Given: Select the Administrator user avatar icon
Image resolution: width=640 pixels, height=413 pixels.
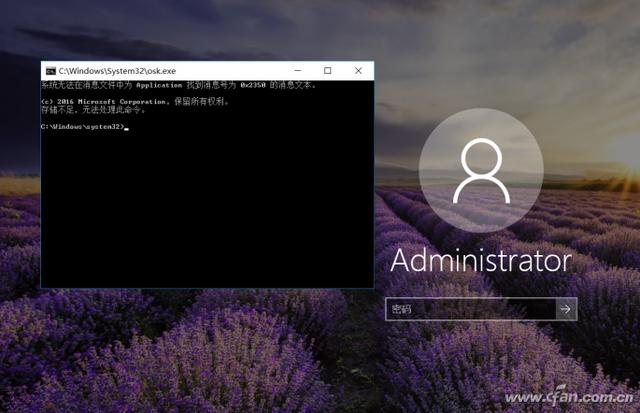Looking at the screenshot, I should [481, 171].
